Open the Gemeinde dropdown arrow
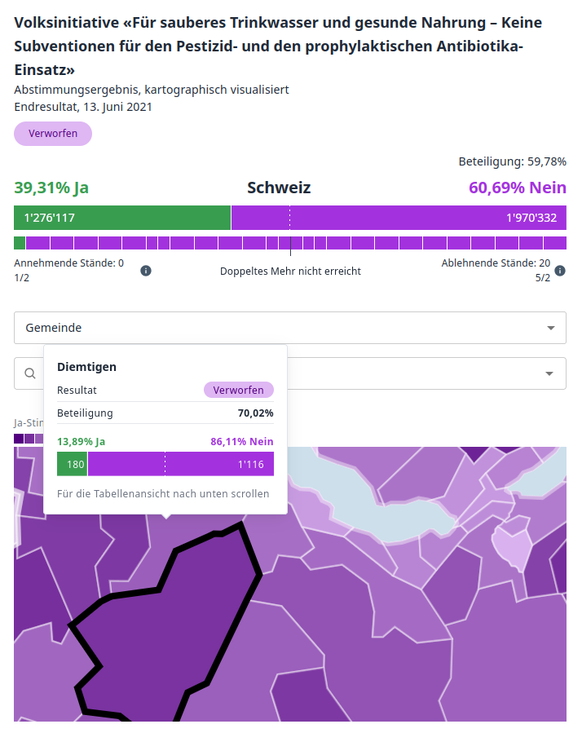This screenshot has height=733, width=582. 551,328
